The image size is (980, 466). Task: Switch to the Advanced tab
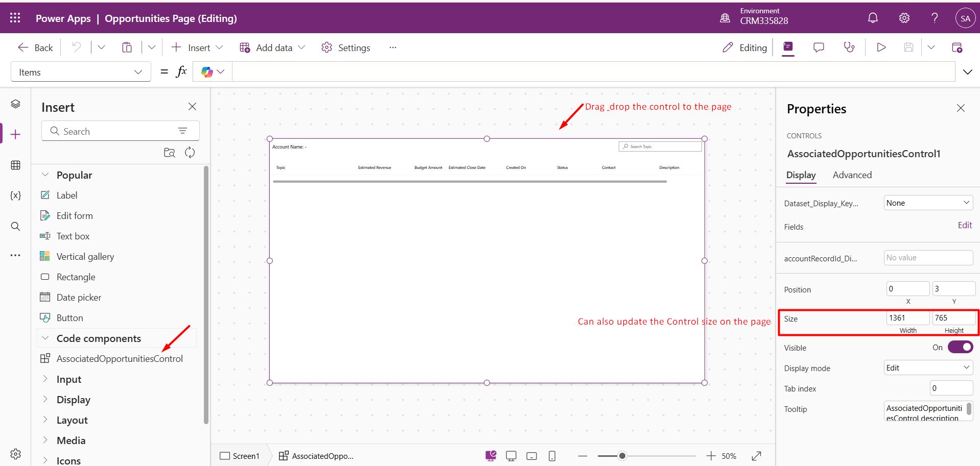click(x=852, y=175)
